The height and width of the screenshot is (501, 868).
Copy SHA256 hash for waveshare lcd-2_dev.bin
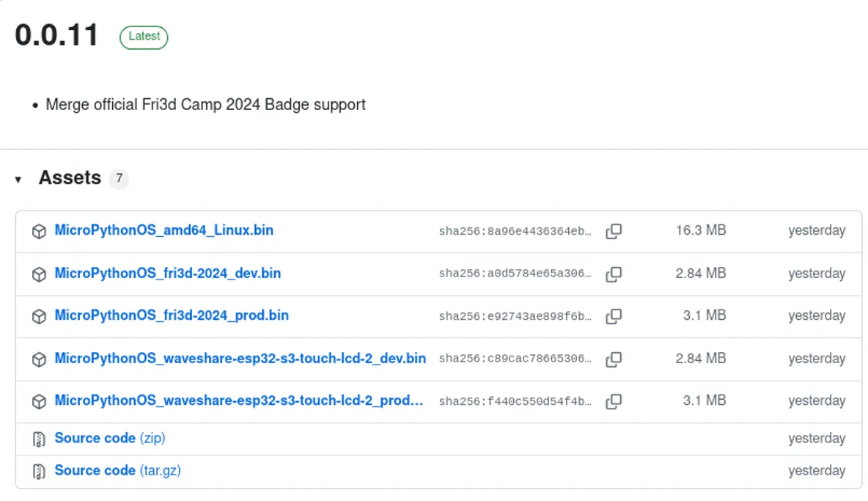[614, 359]
